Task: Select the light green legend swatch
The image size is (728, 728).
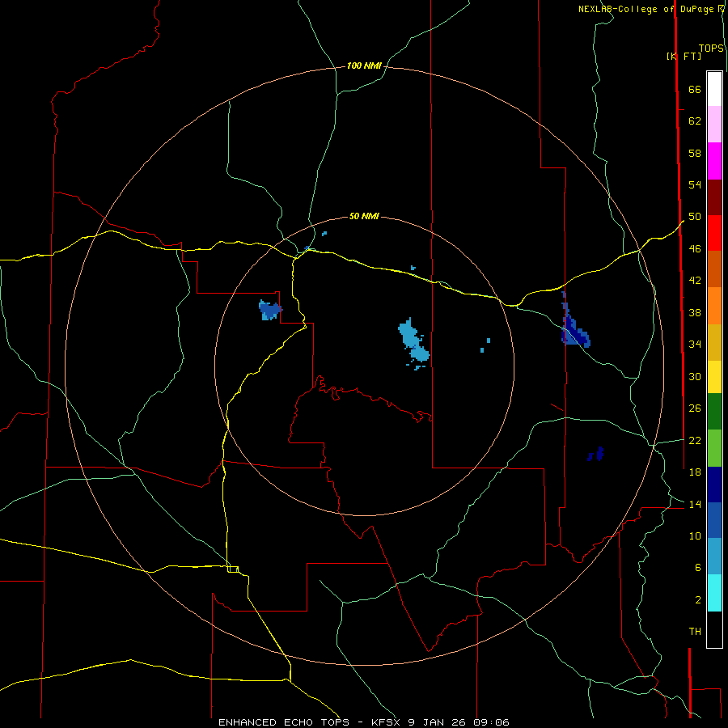Action: 714,448
